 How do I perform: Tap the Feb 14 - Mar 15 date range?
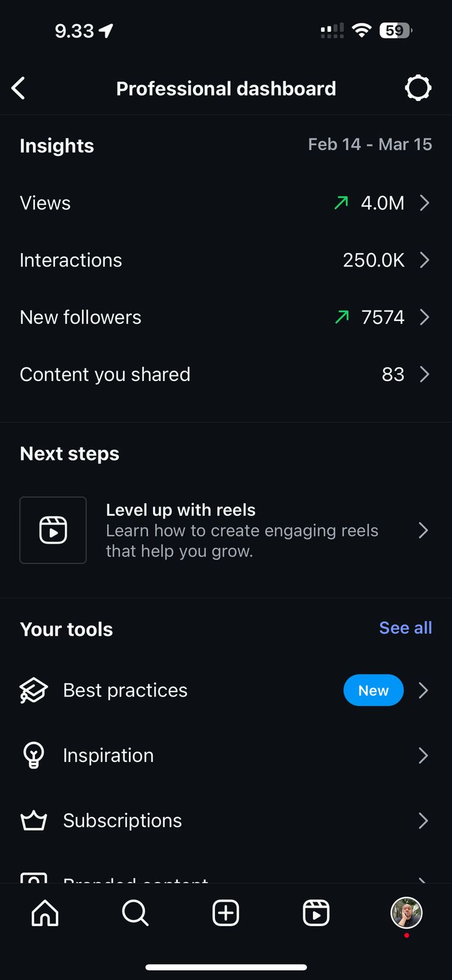tap(370, 145)
